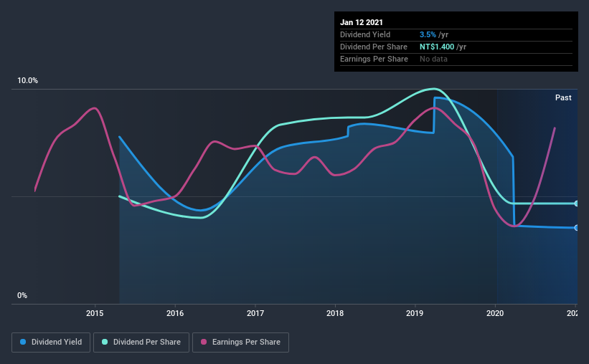The image size is (589, 364).
Task: Click the Jan 12 2021 tooltip date
Action: coord(362,22)
